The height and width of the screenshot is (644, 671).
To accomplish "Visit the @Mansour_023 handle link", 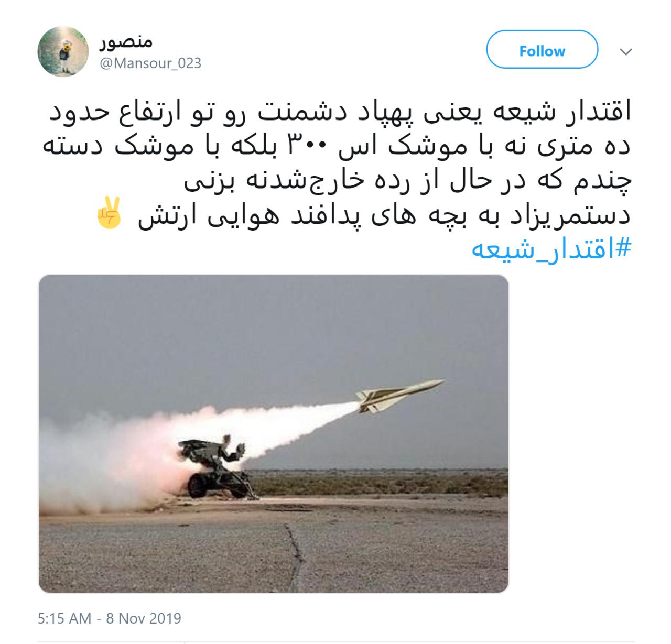I will pyautogui.click(x=150, y=63).
